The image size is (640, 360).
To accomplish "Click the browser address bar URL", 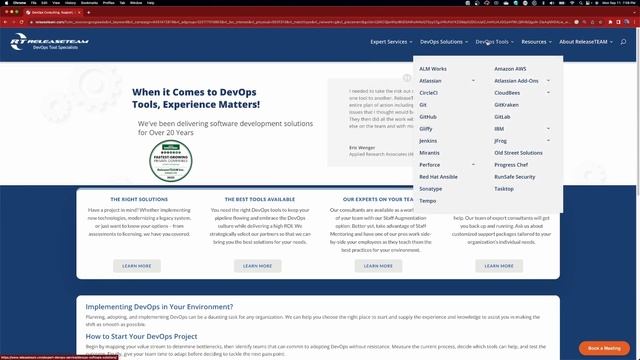I will [302, 22].
